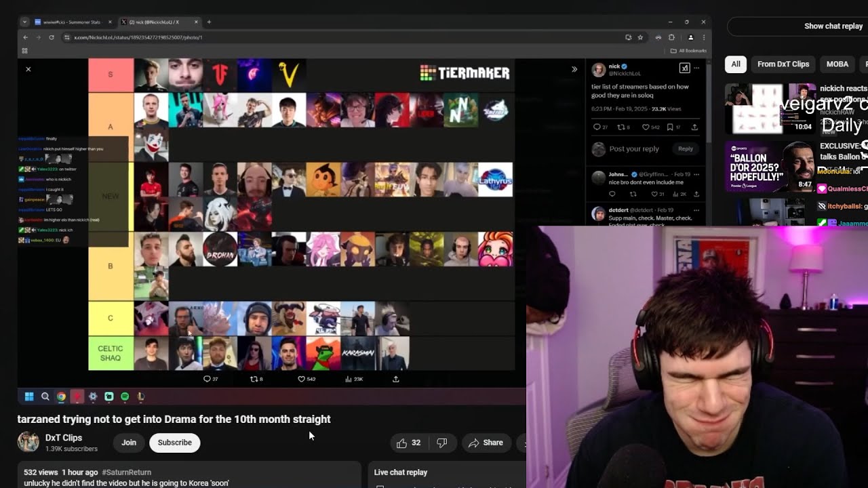Viewport: 868px width, 488px height.
Task: Open a new Chrome tab
Action: click(209, 22)
